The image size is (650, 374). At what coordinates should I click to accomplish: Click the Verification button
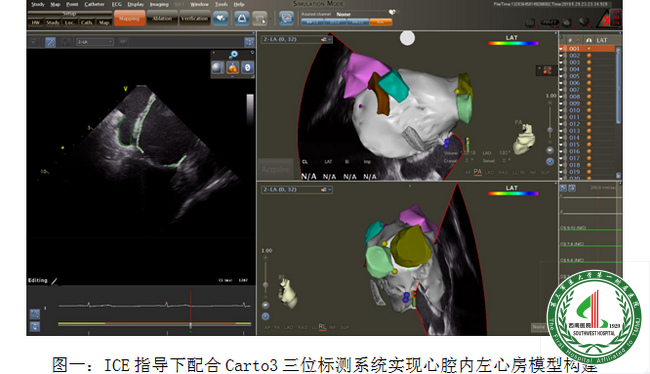click(x=194, y=19)
